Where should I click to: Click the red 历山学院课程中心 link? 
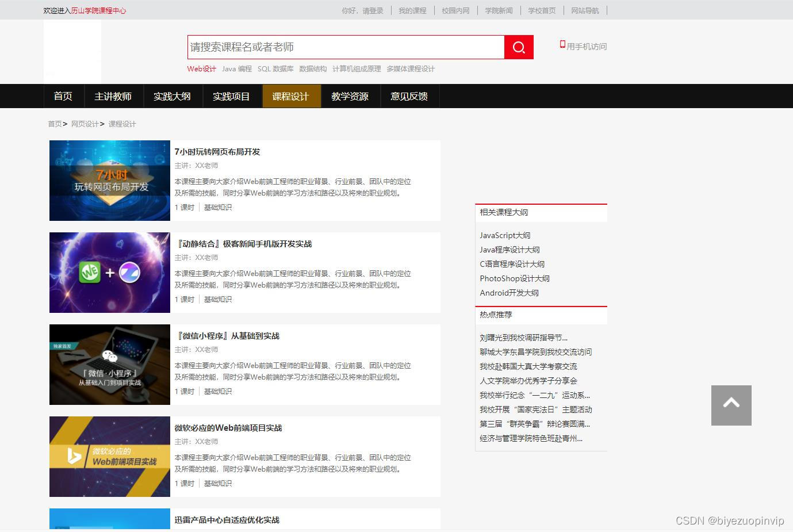pos(98,10)
